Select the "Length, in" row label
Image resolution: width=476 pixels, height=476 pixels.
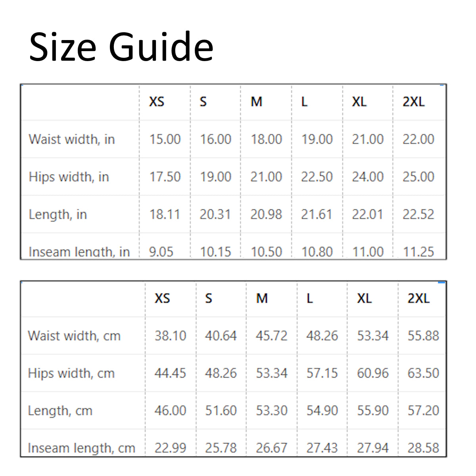58,215
